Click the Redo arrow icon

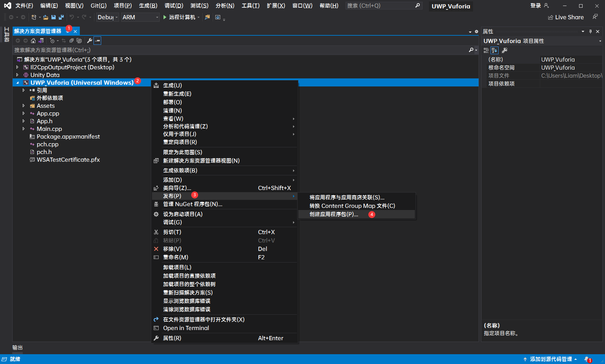coord(84,17)
